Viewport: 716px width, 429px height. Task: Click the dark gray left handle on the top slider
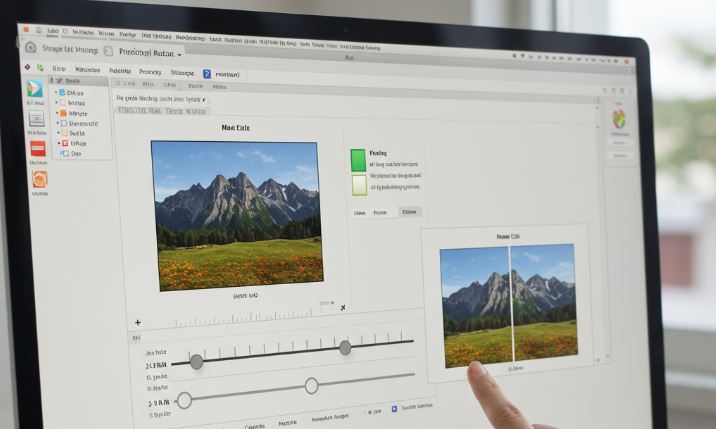click(x=196, y=362)
